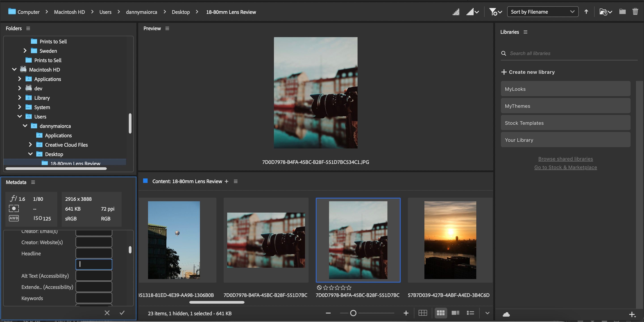644x322 pixels.
Task: Open the Preview panel menu
Action: [167, 28]
